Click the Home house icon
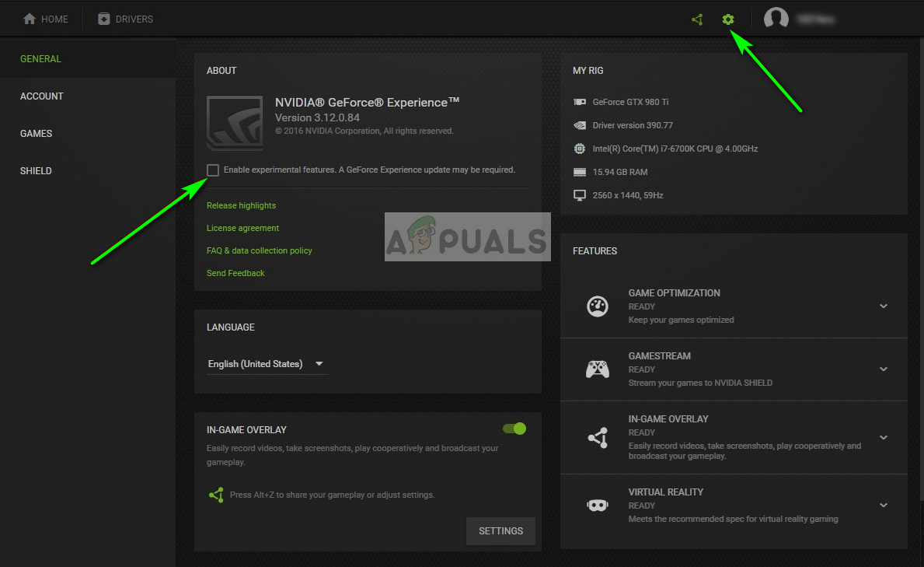 pos(30,19)
